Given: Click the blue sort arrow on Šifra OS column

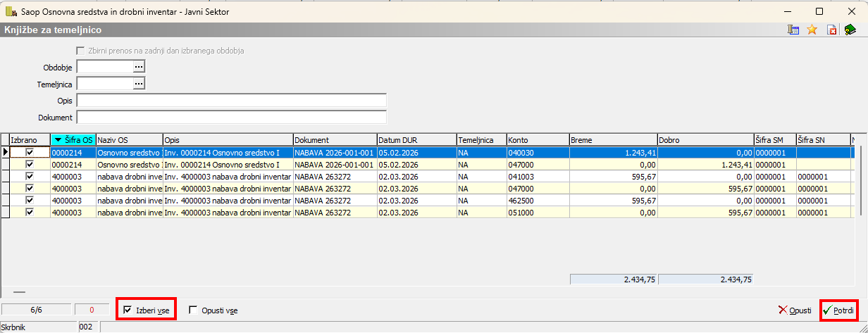Looking at the screenshot, I should (x=58, y=139).
